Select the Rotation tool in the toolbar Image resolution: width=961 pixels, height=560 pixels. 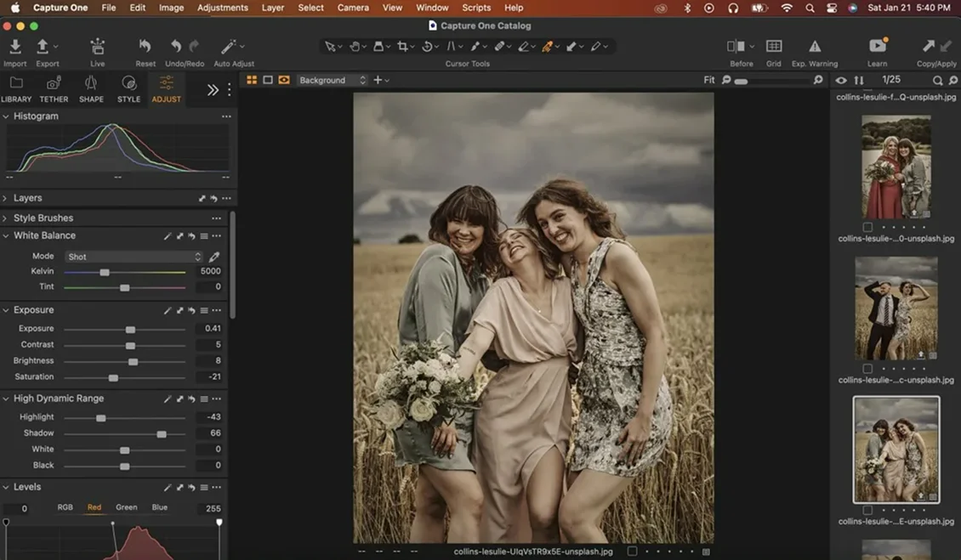tap(428, 46)
